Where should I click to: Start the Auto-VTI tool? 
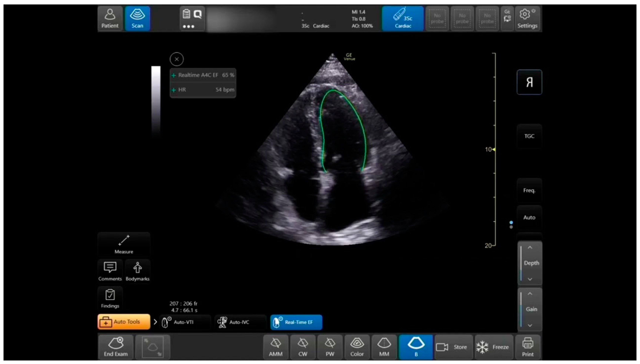[184, 322]
